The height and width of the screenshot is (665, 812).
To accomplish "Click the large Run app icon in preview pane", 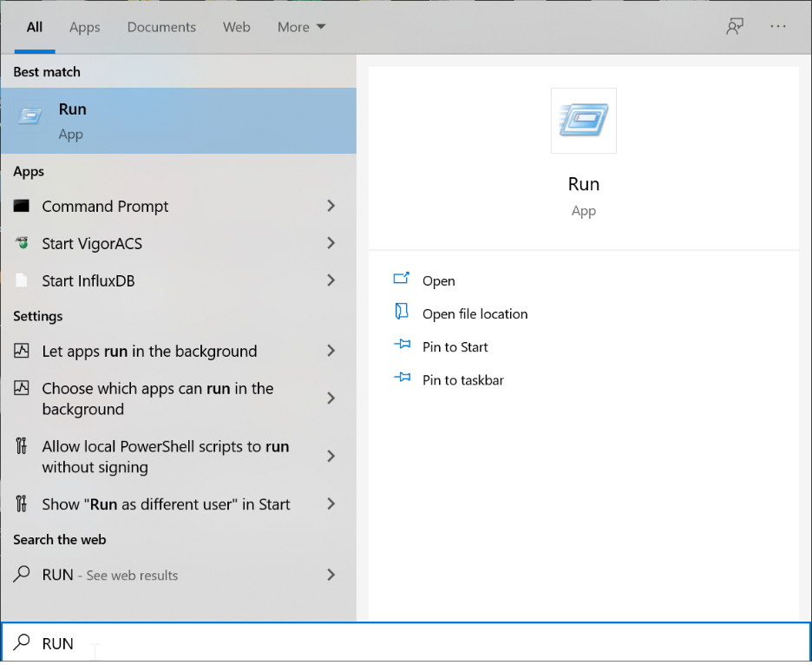I will 584,121.
